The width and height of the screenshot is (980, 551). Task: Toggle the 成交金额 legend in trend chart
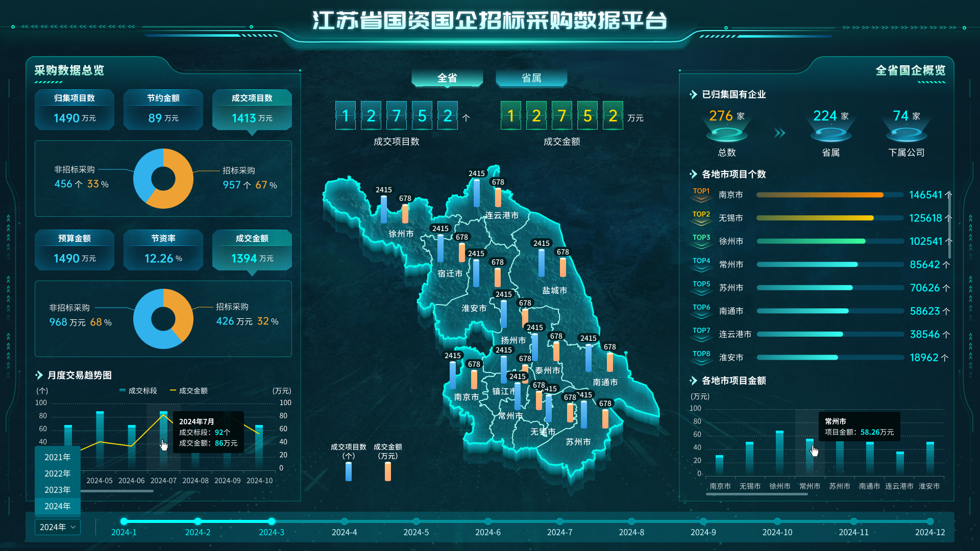[189, 391]
